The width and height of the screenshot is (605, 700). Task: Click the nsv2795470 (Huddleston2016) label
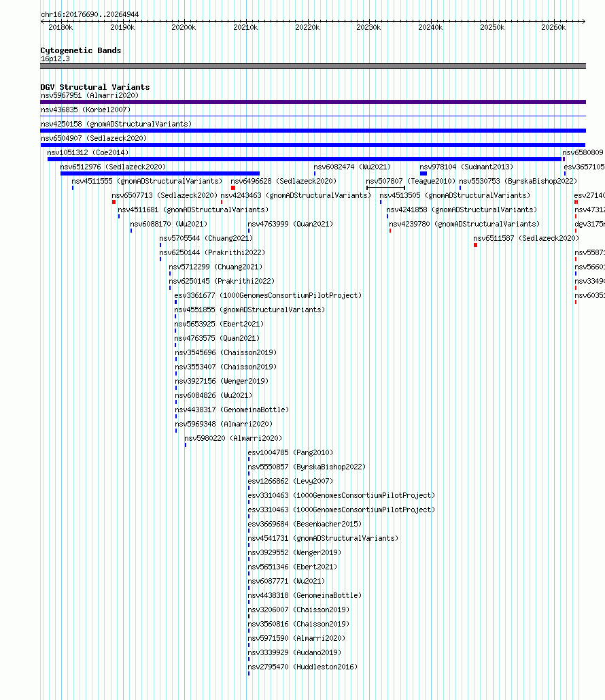(302, 667)
